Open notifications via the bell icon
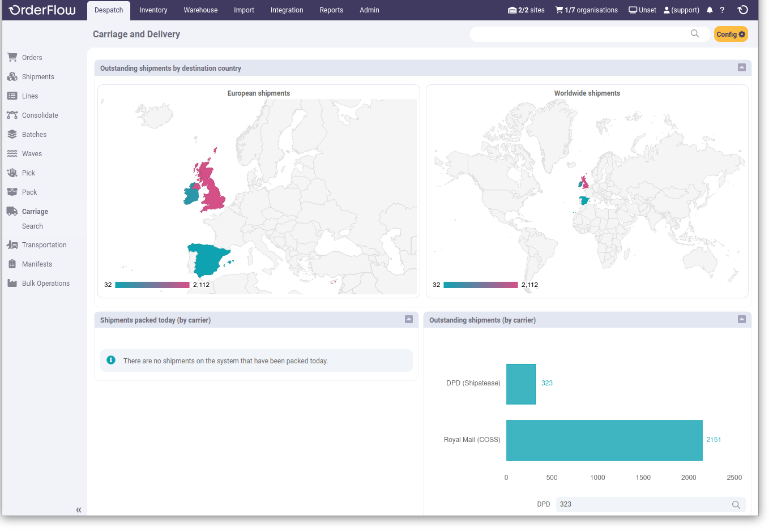This screenshot has height=532, width=773. pos(709,10)
